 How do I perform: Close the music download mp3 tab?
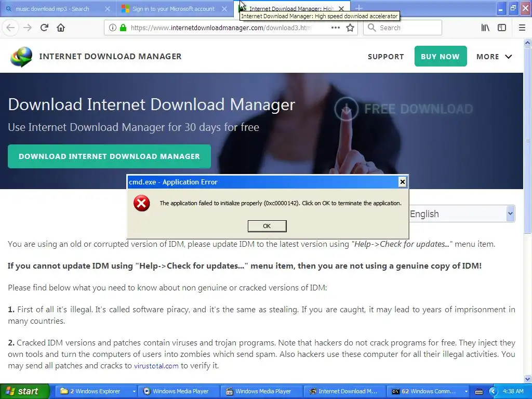point(107,9)
